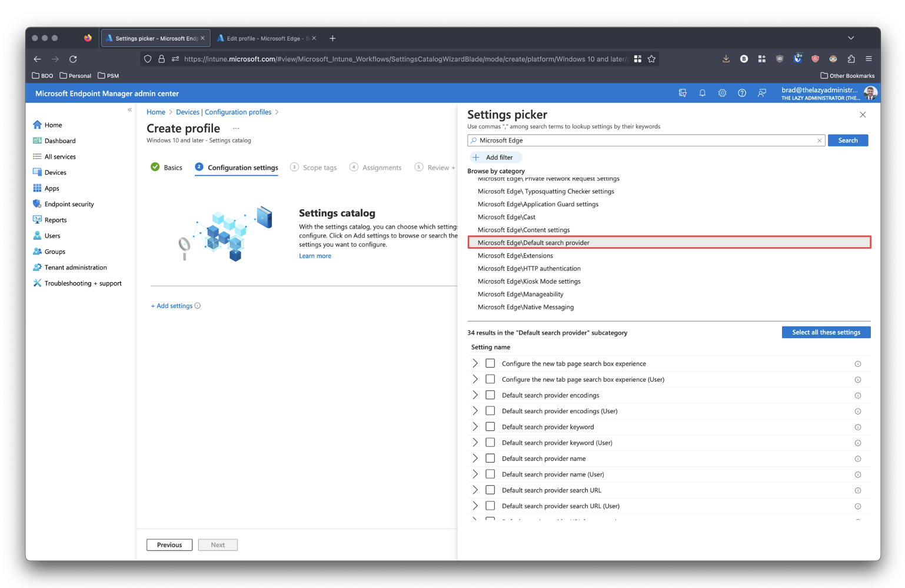Clear the settings search field
The image size is (905, 588).
click(819, 141)
